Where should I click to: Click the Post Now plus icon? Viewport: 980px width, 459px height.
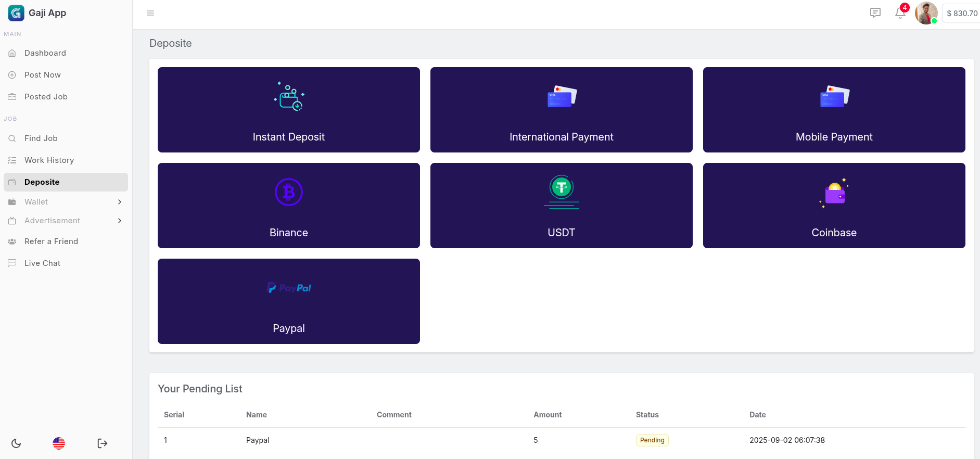coord(12,75)
